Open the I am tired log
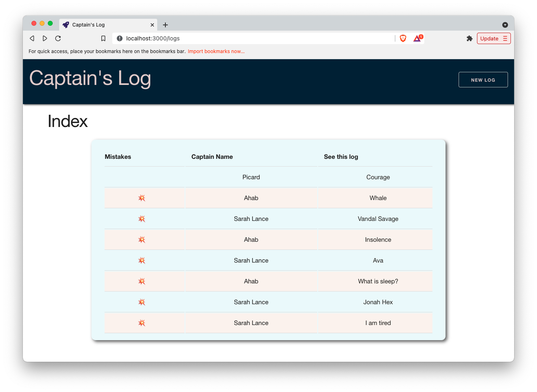 [378, 323]
